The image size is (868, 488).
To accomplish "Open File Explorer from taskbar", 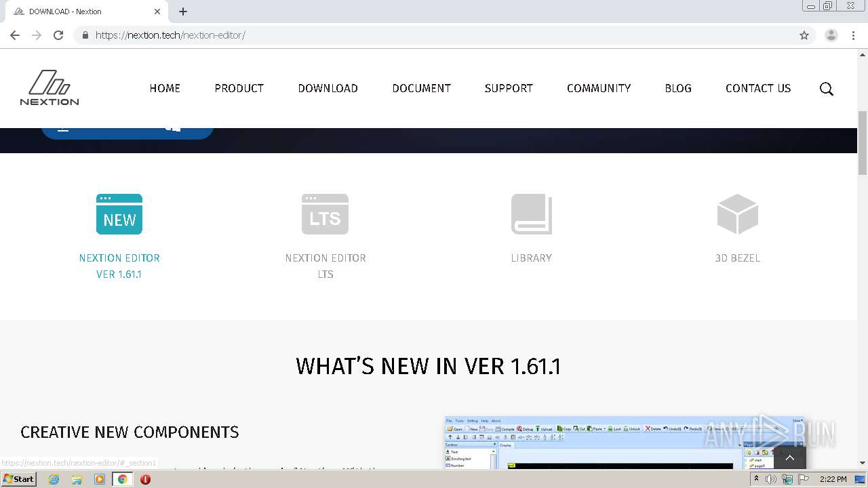I will (x=77, y=479).
